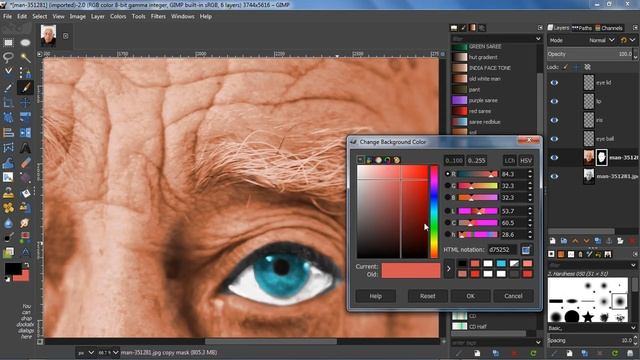The height and width of the screenshot is (360, 640).
Task: Select the Fuzzy Select magic wand tool
Action: [x=25, y=57]
